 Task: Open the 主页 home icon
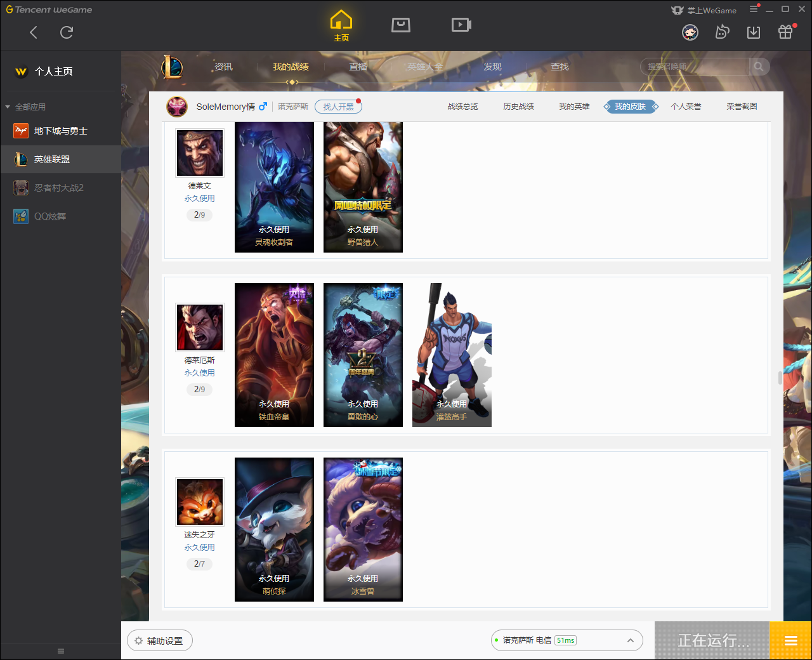point(341,25)
